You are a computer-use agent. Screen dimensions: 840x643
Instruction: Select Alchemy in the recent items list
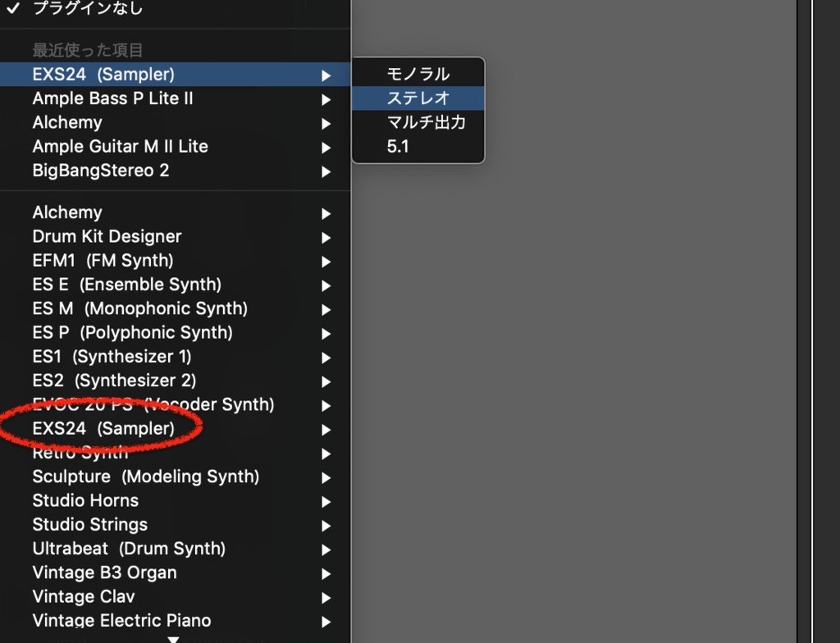[x=176, y=123]
